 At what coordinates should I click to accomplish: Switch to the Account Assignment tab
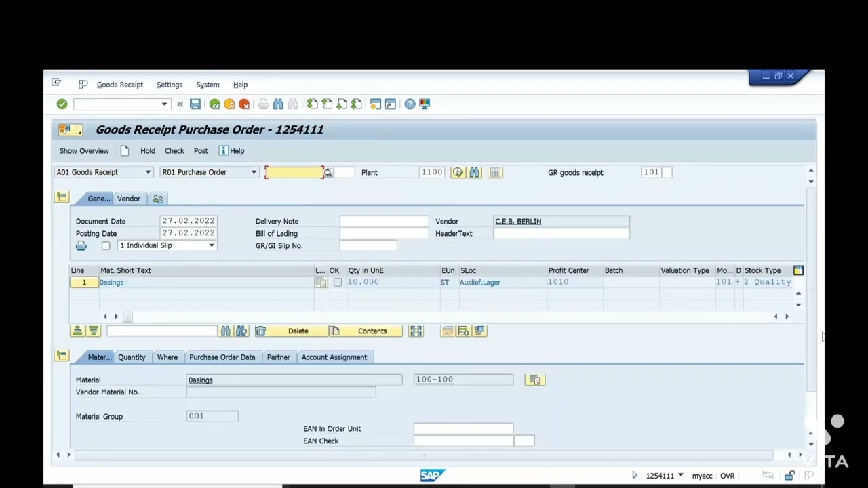334,357
